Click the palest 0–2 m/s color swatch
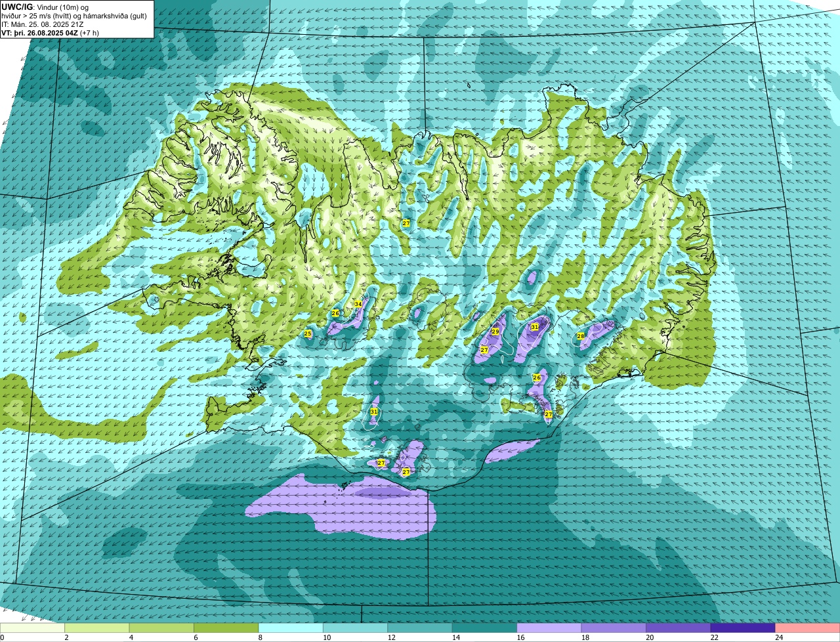The width and height of the screenshot is (840, 642). (x=32, y=628)
